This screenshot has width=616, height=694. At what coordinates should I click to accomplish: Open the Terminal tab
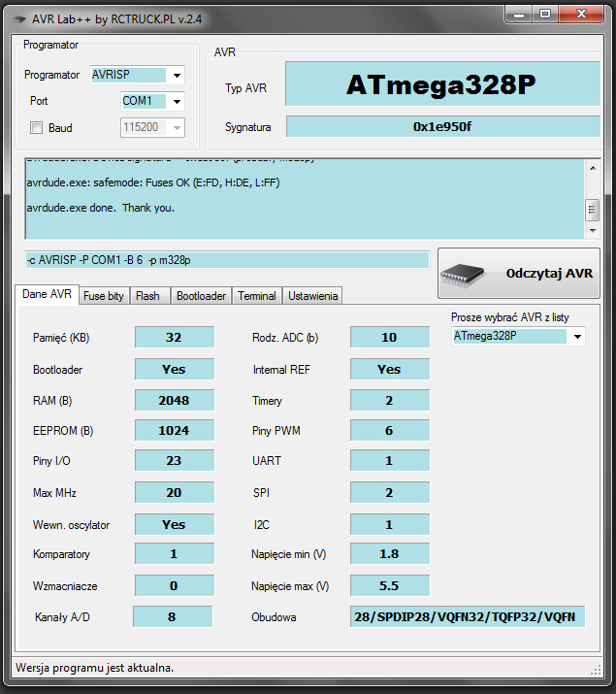coord(257,296)
